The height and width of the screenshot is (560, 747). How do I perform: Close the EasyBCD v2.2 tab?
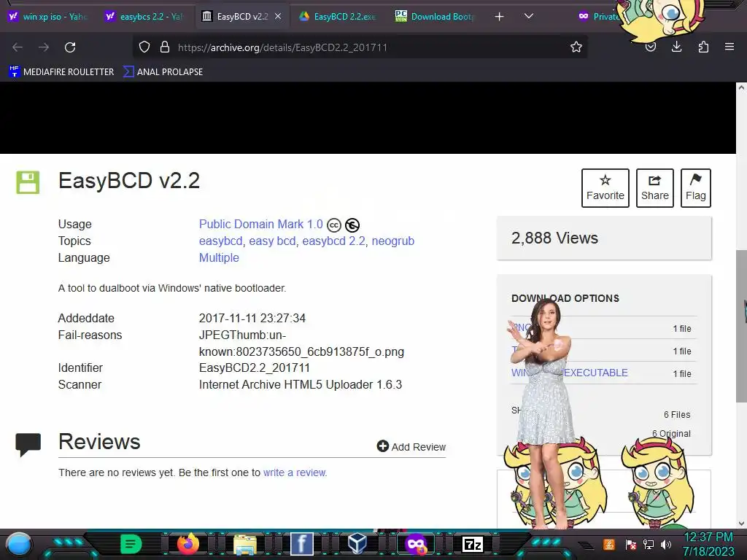[x=278, y=16]
